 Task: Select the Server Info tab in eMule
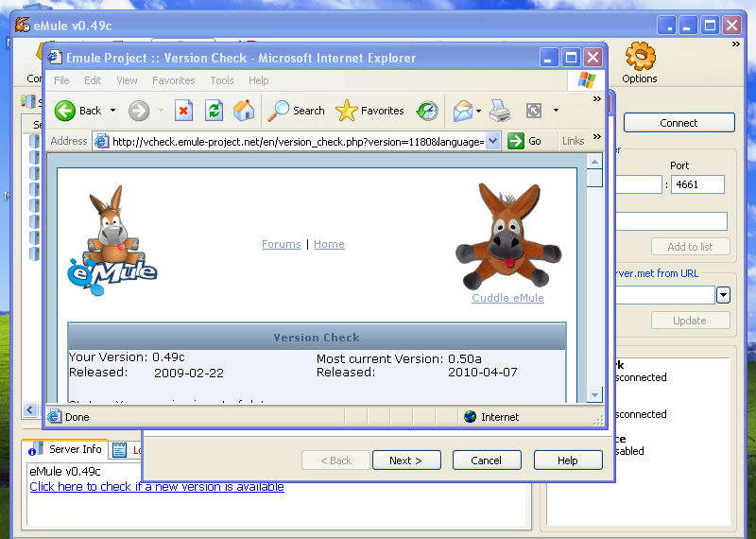(65, 450)
